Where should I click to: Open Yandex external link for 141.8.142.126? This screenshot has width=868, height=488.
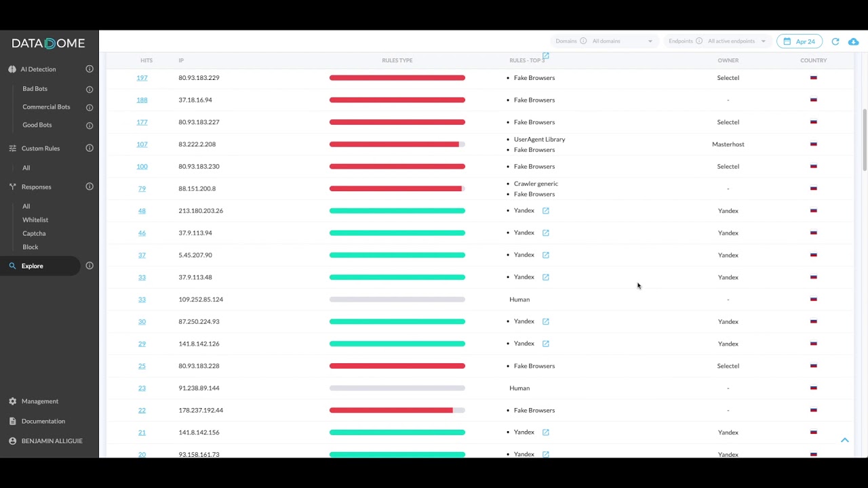click(546, 344)
